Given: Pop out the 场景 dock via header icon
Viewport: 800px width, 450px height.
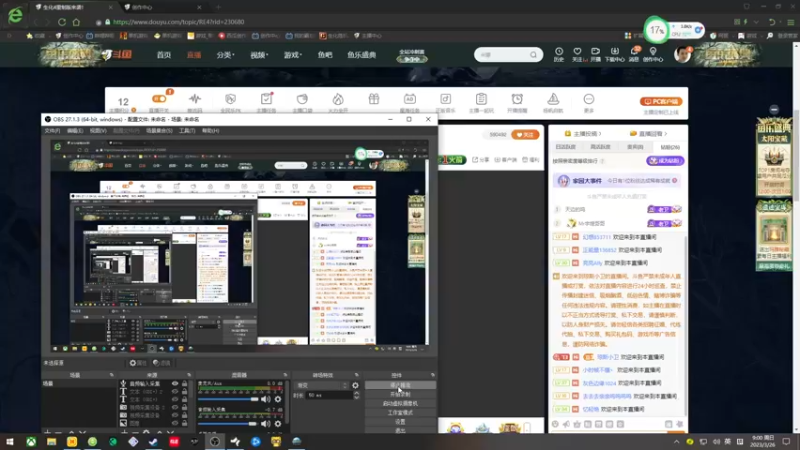Looking at the screenshot, I should coord(112,375).
